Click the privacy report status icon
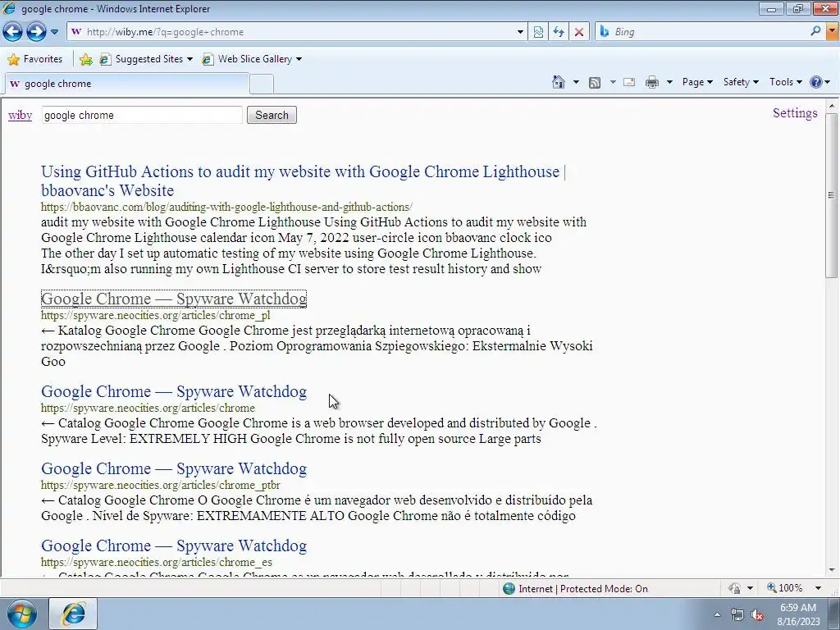Viewport: 840px width, 630px height. [733, 588]
